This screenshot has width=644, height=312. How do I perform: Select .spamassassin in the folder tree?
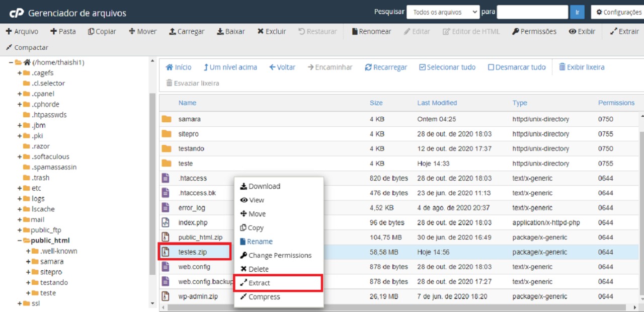pos(54,167)
